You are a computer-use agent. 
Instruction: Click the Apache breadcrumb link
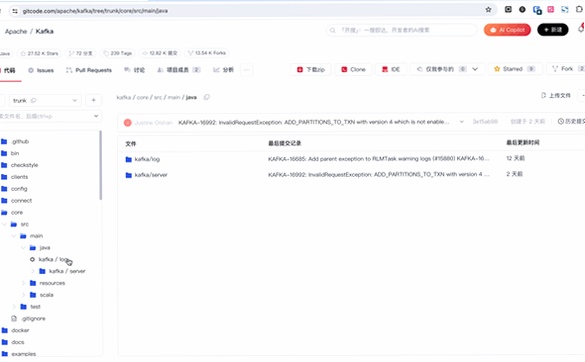click(16, 31)
